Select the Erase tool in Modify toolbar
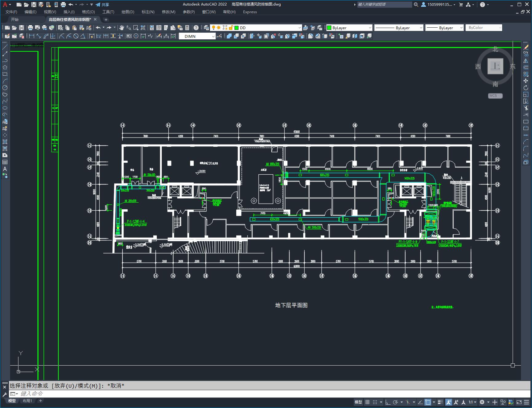 click(526, 47)
